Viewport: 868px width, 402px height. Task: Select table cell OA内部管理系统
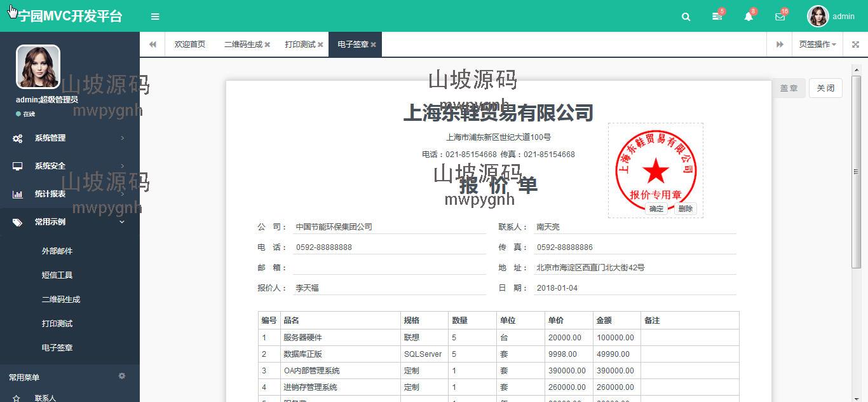(x=340, y=371)
